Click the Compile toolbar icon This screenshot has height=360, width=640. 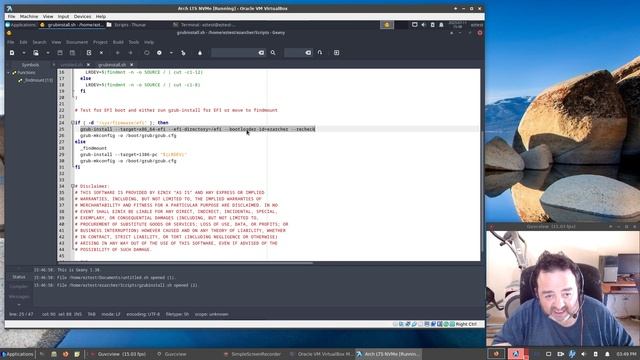[147, 53]
